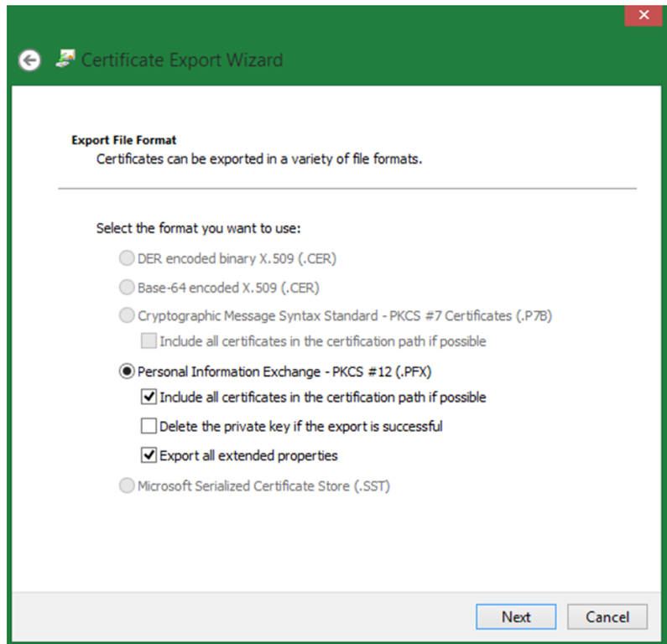Disable Export all extended properties checkbox
This screenshot has height=644, width=667.
[149, 455]
